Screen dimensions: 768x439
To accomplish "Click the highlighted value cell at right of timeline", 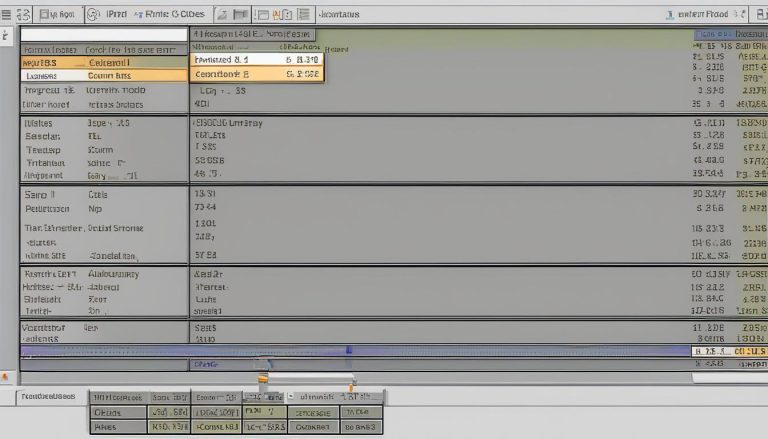I will (x=729, y=351).
